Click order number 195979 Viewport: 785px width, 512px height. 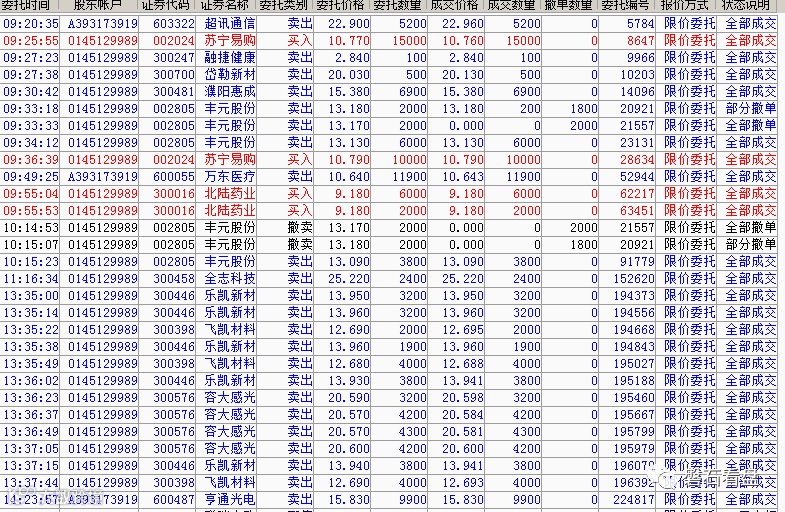(x=634, y=449)
